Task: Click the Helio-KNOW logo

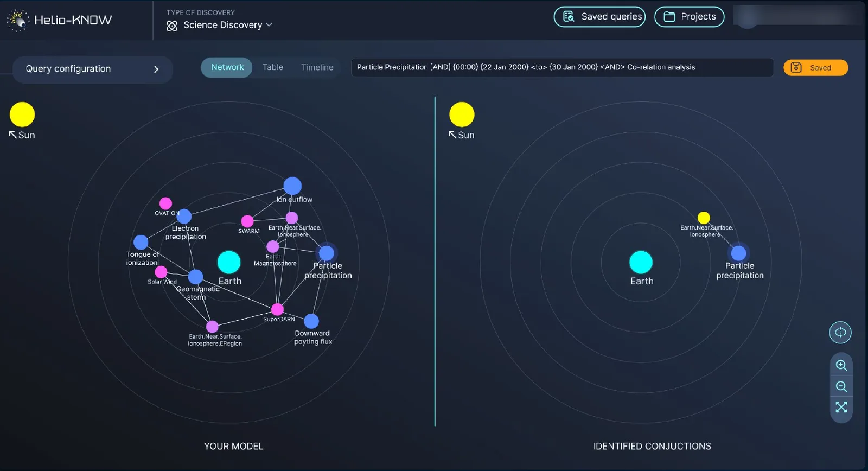Action: tap(59, 20)
